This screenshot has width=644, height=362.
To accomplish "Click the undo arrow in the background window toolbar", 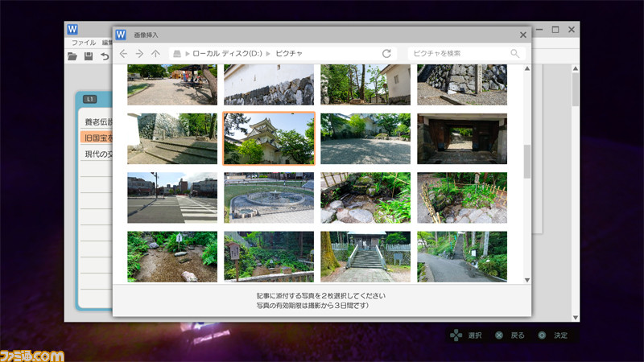I will pyautogui.click(x=105, y=56).
